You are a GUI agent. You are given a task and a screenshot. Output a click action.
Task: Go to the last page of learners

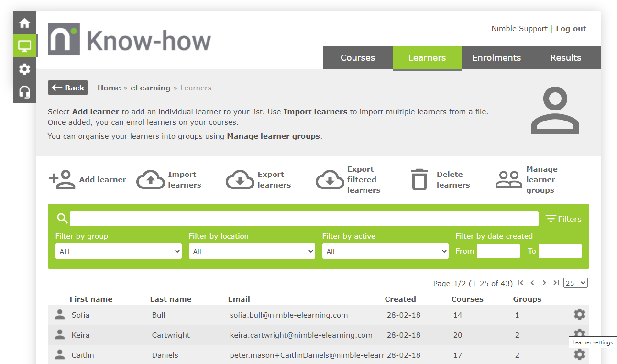click(x=556, y=283)
